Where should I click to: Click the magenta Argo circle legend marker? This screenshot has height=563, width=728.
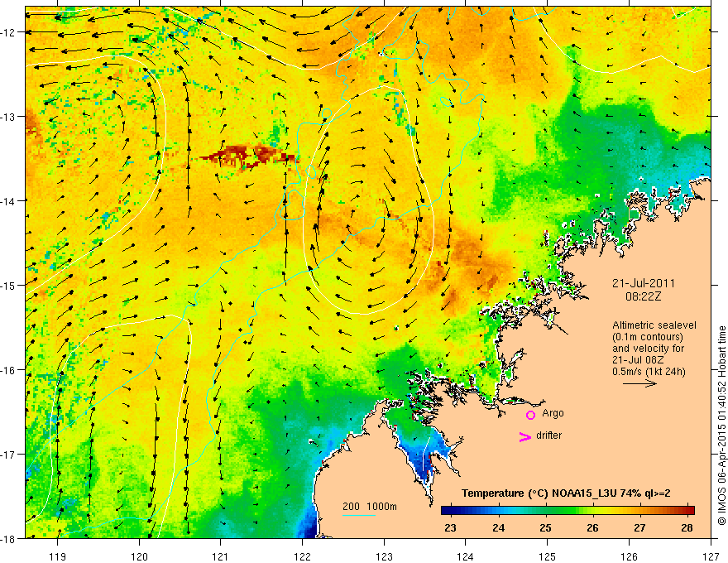click(x=530, y=415)
